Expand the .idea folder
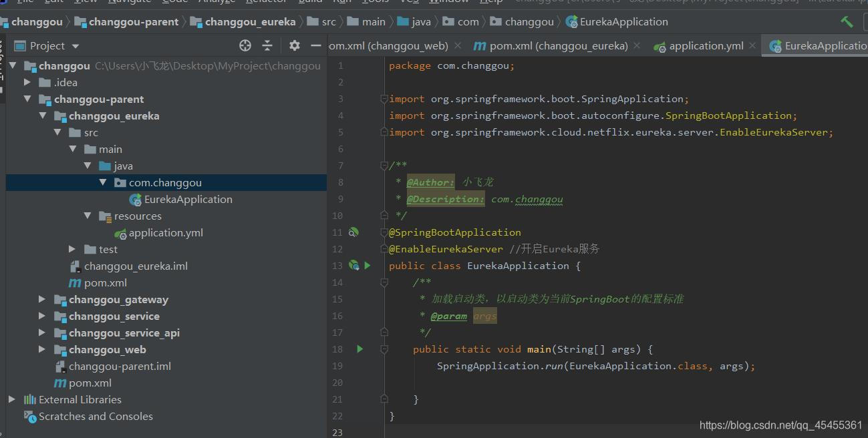868x438 pixels. pos(27,82)
